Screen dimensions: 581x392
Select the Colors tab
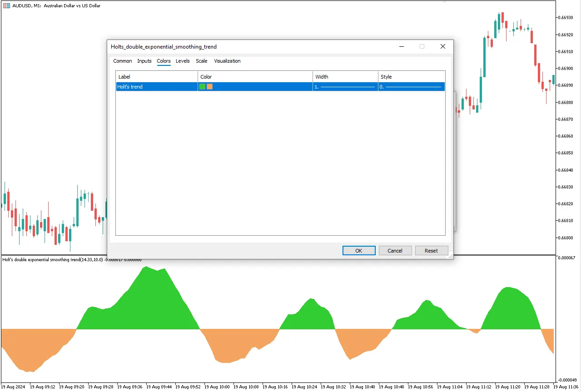tap(164, 61)
